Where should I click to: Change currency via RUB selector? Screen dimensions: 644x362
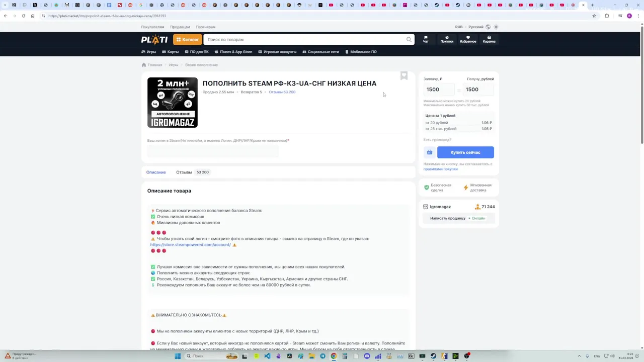click(459, 27)
